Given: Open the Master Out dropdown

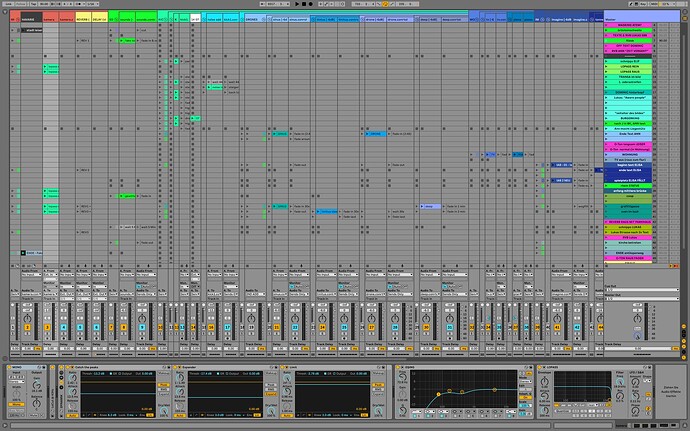Looking at the screenshot, I should 642,299.
